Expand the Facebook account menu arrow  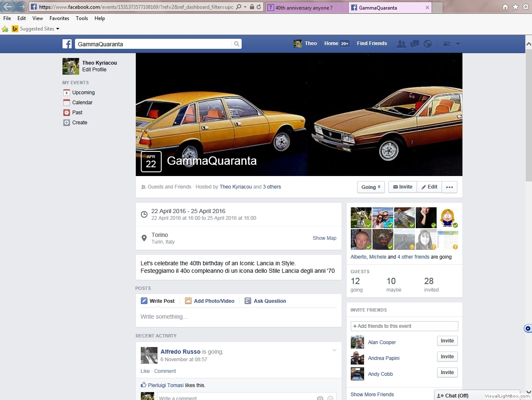(458, 44)
